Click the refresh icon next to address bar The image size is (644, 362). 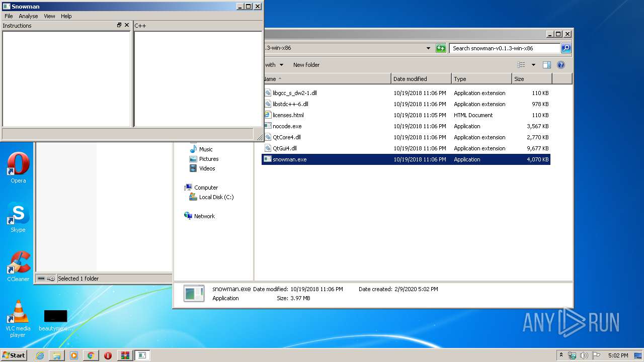(x=441, y=48)
